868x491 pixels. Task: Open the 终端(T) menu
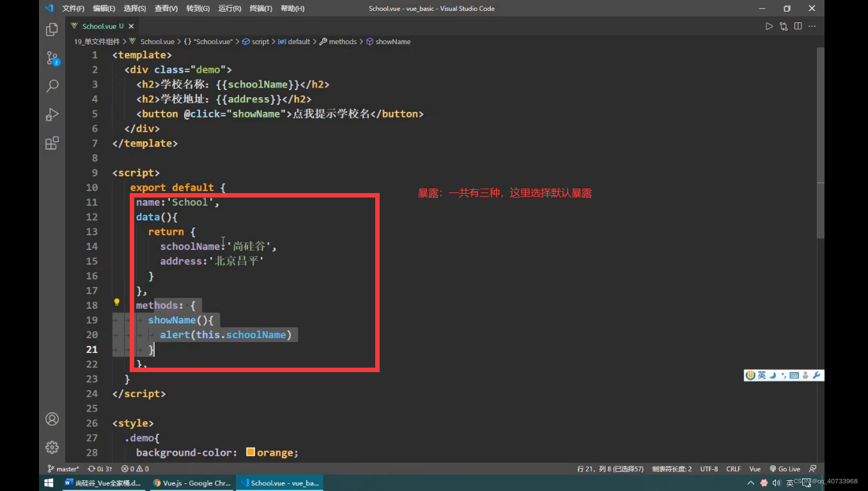pos(261,8)
